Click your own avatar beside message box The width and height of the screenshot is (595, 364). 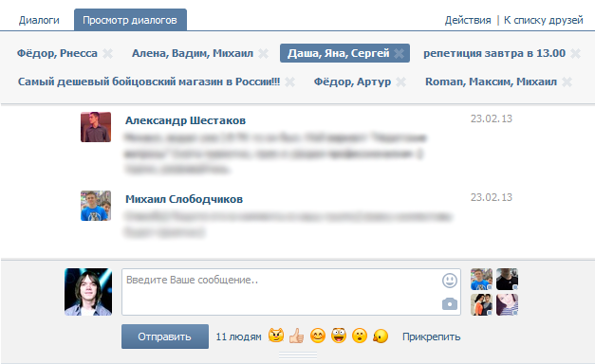click(x=88, y=292)
